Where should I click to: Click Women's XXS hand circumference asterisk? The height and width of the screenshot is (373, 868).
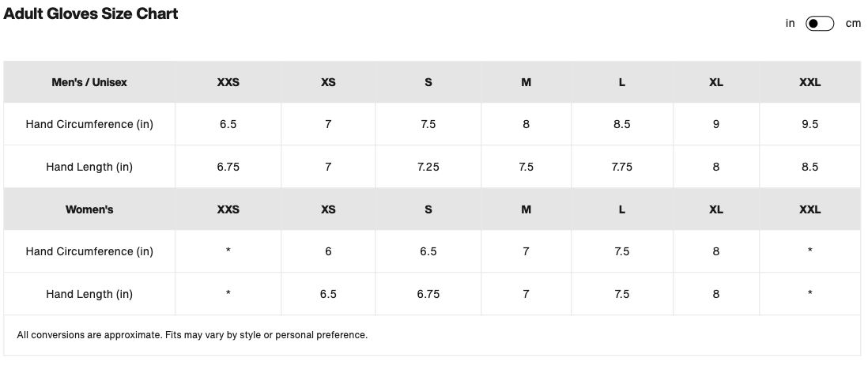pos(228,251)
